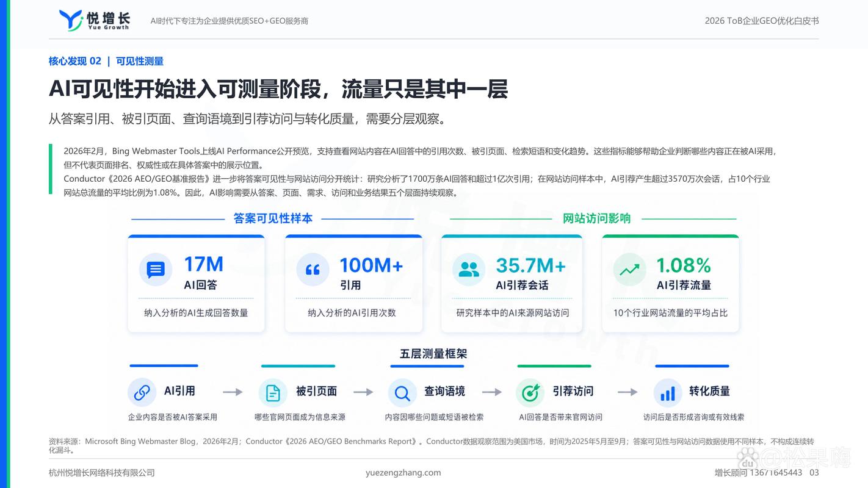868x488 pixels.
Task: Click 企业内容是否被AI答案采用 description
Action: pos(173,417)
